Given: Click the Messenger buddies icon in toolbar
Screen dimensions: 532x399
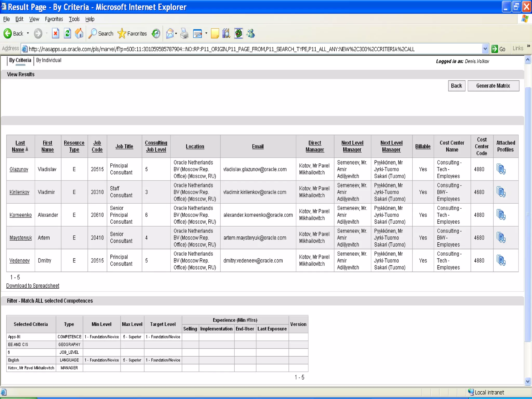Looking at the screenshot, I should coord(251,34).
